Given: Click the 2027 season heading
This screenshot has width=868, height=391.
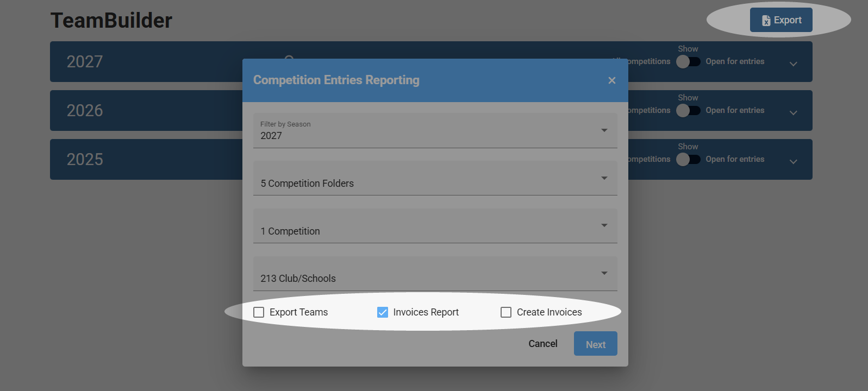Looking at the screenshot, I should click(x=85, y=62).
